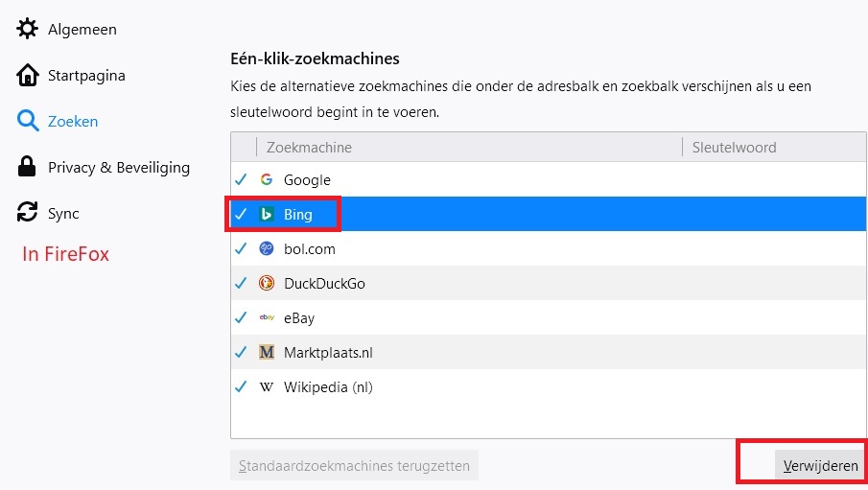Uncheck the Wikipedia (nl) checkmark
This screenshot has width=868, height=490.
click(x=241, y=386)
